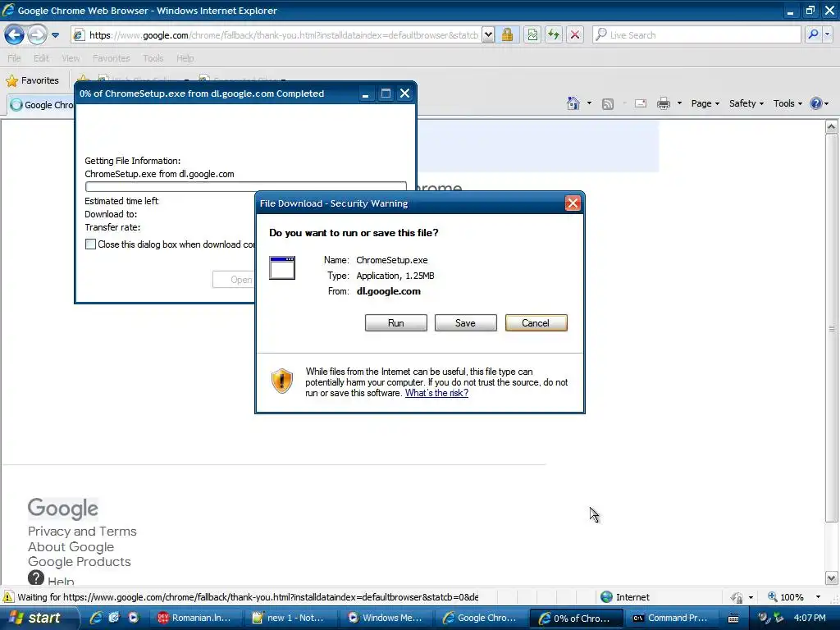This screenshot has width=840, height=630.
Task: Open the Favorites star button
Action: coord(32,80)
